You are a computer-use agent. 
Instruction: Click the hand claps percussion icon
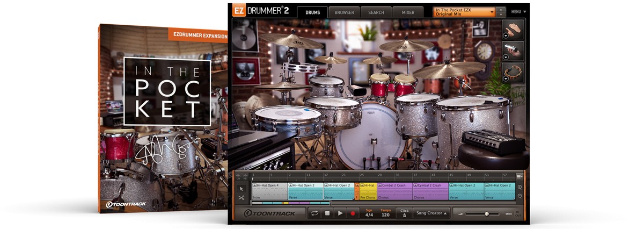tap(514, 30)
